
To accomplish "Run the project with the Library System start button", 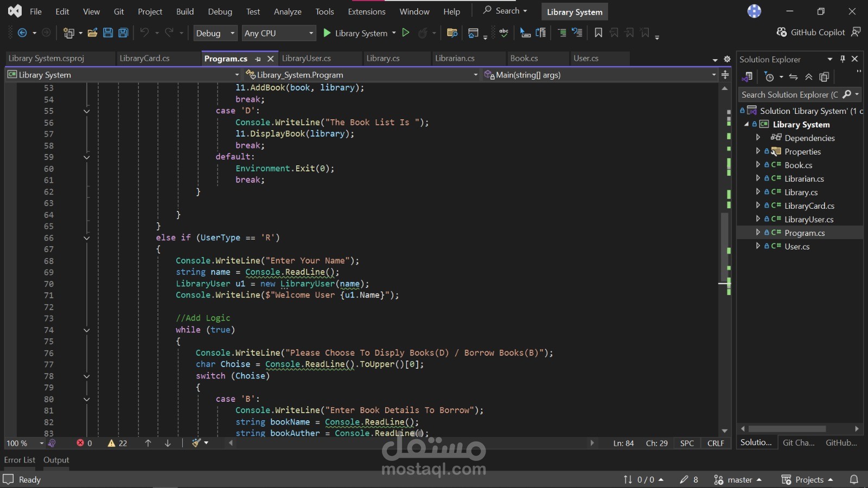I will [356, 33].
